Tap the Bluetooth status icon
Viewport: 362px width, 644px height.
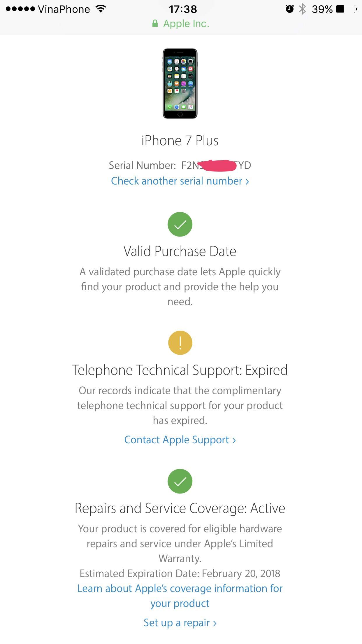302,9
